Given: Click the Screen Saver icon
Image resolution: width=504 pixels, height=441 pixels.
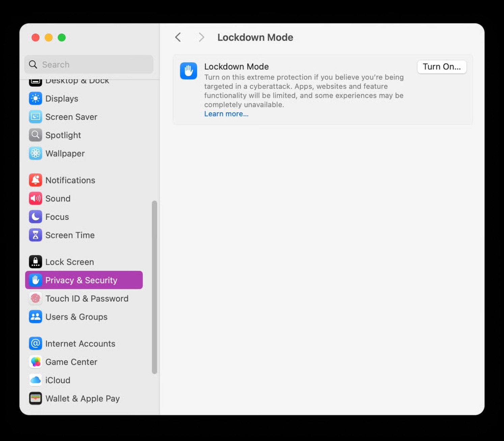Looking at the screenshot, I should point(35,117).
